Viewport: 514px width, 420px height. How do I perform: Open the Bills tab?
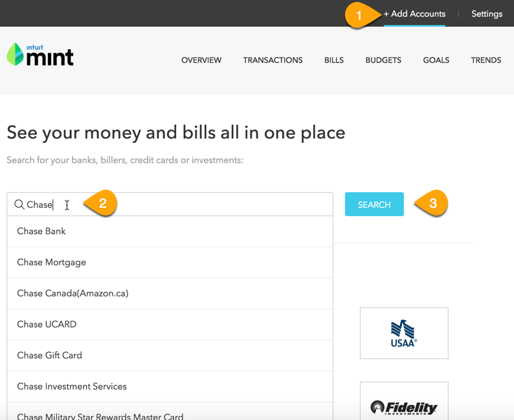334,60
